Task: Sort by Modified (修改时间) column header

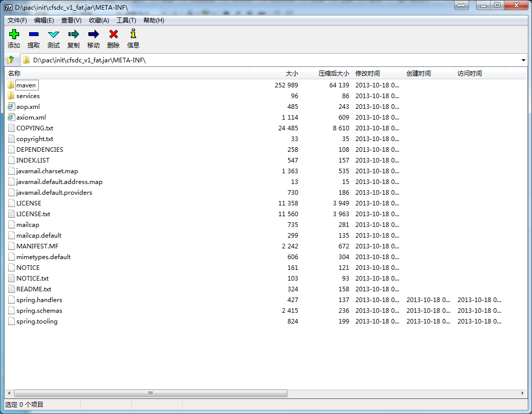Action: 378,74
